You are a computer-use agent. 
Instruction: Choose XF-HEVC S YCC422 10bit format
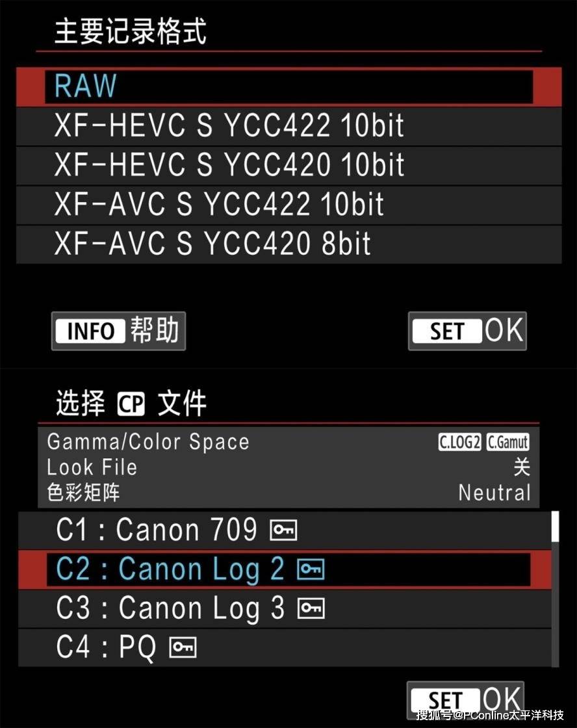click(x=288, y=125)
